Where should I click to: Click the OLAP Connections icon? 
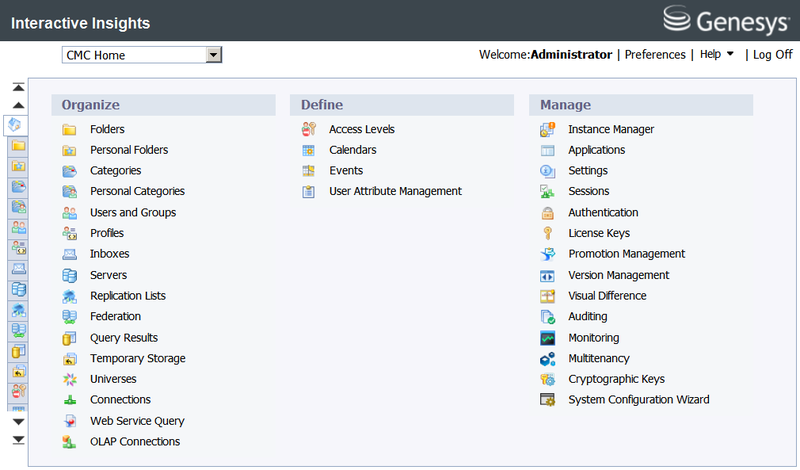(69, 442)
